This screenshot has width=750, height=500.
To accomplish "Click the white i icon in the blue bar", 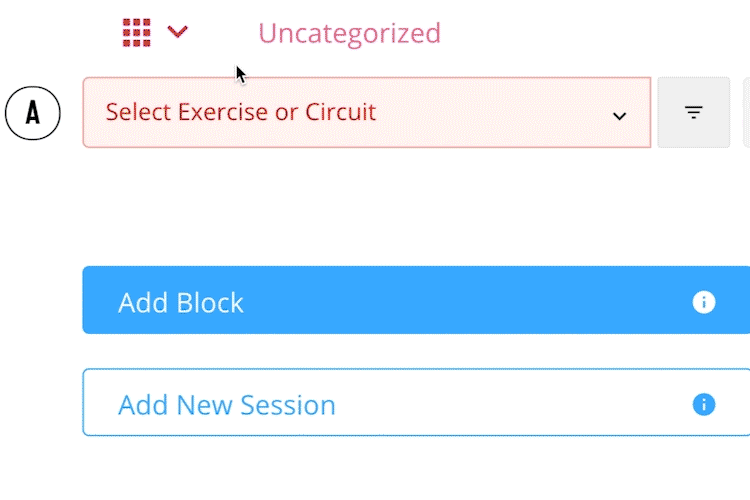I will point(704,302).
